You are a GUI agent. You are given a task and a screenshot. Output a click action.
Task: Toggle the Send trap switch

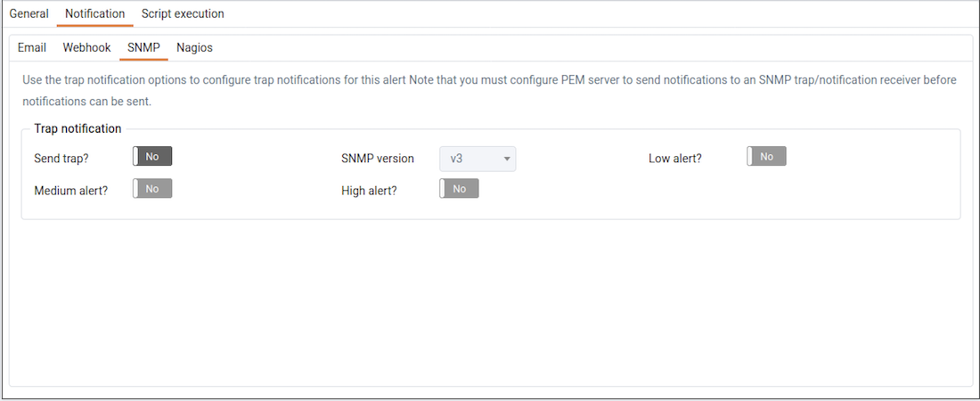(x=152, y=157)
